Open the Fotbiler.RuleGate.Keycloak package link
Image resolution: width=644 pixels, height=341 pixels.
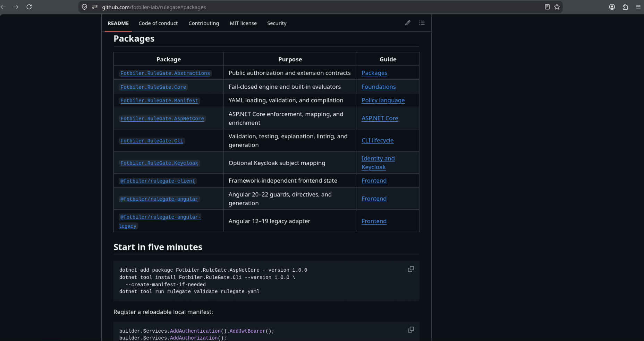(159, 163)
